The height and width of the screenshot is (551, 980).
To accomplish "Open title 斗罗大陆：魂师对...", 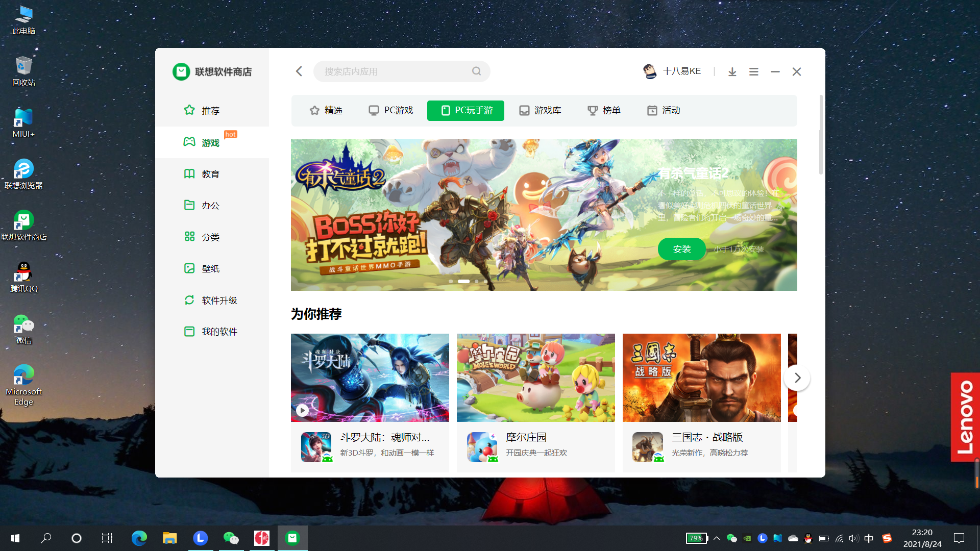I will click(x=385, y=437).
